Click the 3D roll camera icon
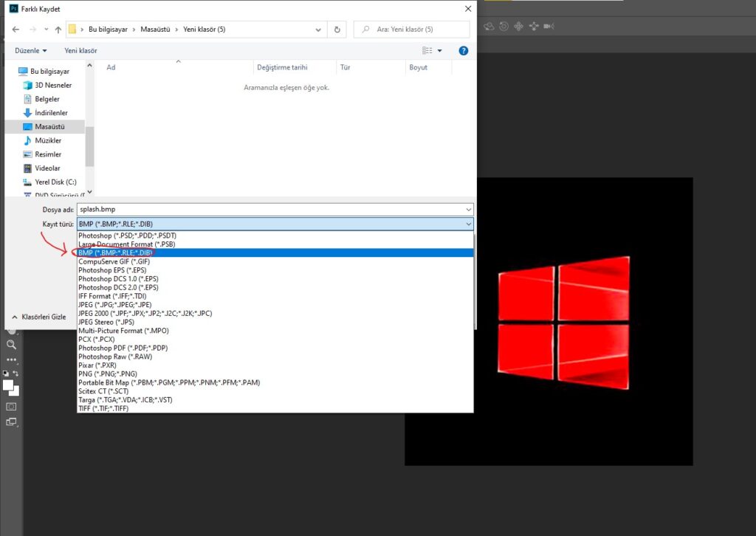This screenshot has height=536, width=756. pos(504,26)
